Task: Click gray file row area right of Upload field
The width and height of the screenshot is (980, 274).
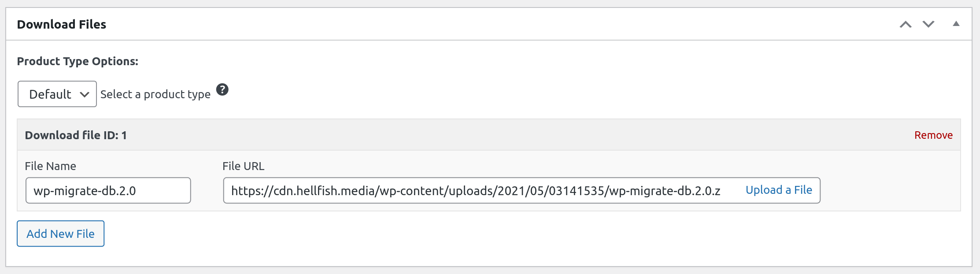Action: [890, 190]
